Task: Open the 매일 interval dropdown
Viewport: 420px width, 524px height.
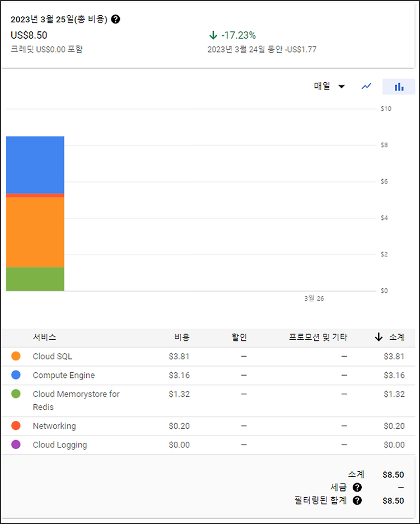Action: coord(329,87)
